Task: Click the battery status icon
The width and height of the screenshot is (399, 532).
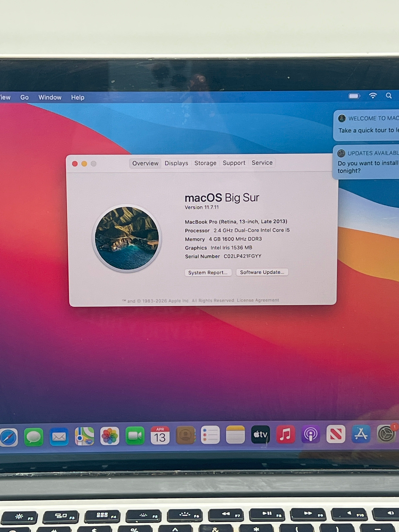Action: (354, 96)
